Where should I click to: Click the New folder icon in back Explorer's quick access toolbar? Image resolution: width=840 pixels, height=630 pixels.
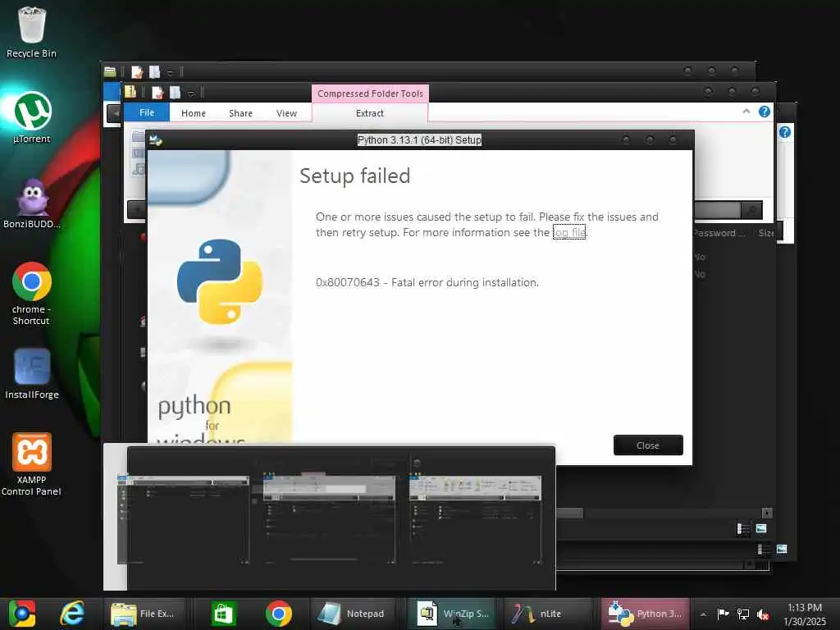click(x=155, y=71)
